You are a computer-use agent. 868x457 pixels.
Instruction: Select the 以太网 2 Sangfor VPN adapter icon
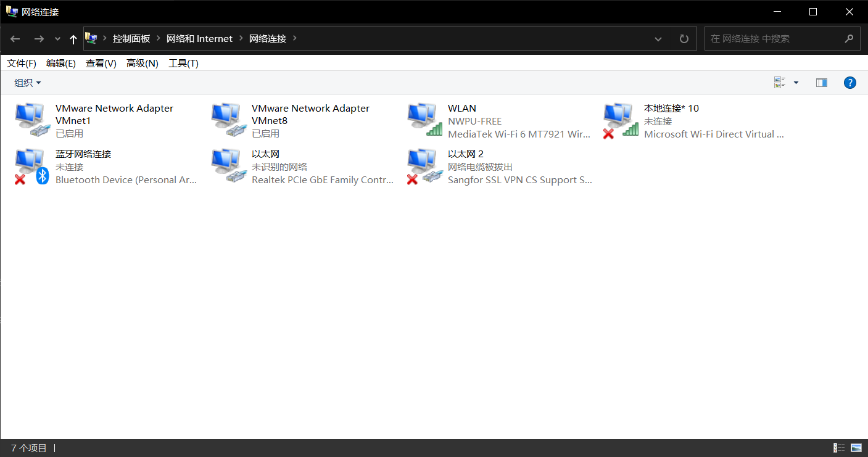[424, 166]
